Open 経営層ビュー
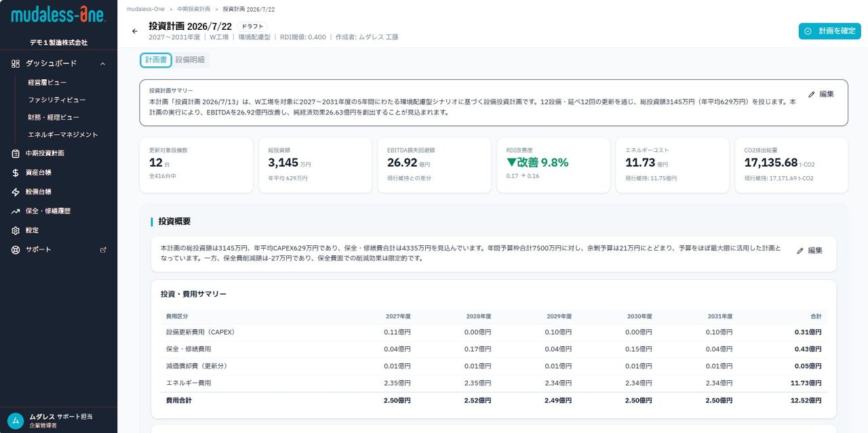Viewport: 868px width, 433px height. (47, 82)
